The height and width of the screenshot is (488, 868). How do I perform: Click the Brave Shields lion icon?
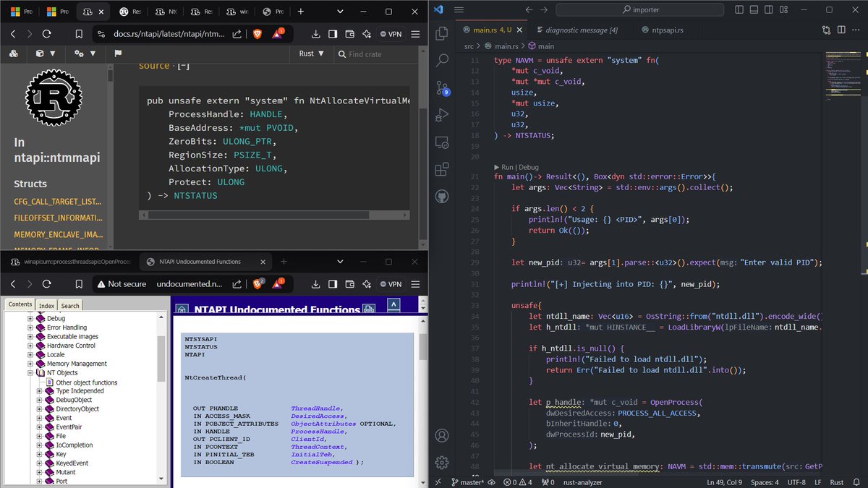[257, 34]
